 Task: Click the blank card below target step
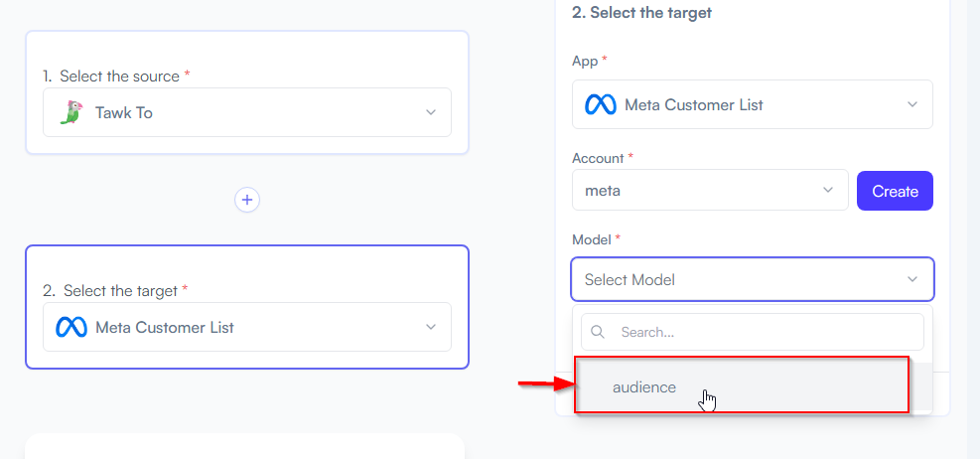(245, 446)
